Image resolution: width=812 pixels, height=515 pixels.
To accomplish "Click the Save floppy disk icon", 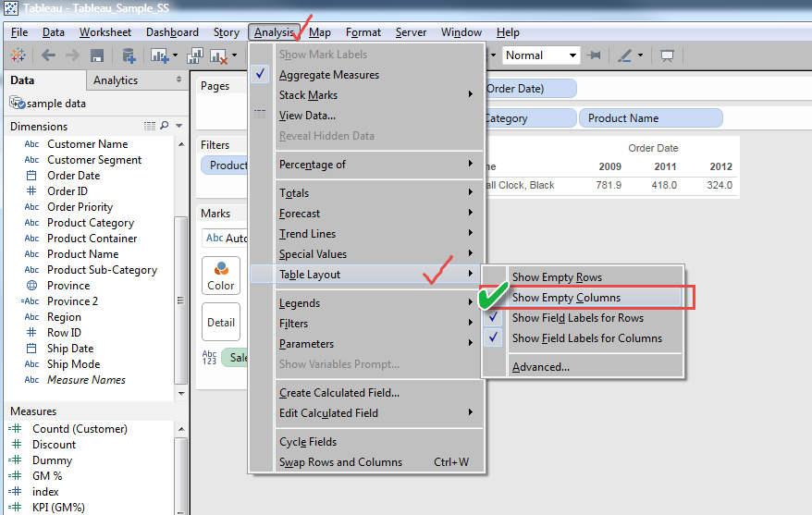I will coord(97,55).
